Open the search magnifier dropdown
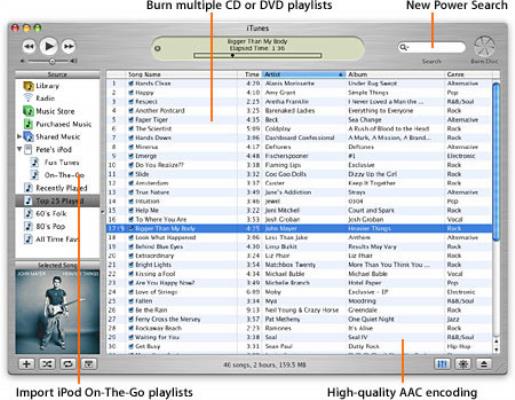This screenshot has width=515, height=400. [x=404, y=47]
